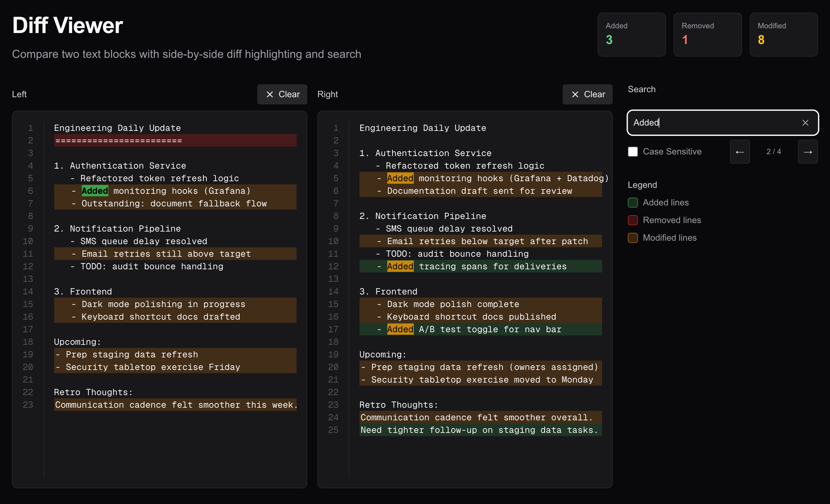The width and height of the screenshot is (830, 504).
Task: Click Clear button above the Left panel
Action: 282,94
